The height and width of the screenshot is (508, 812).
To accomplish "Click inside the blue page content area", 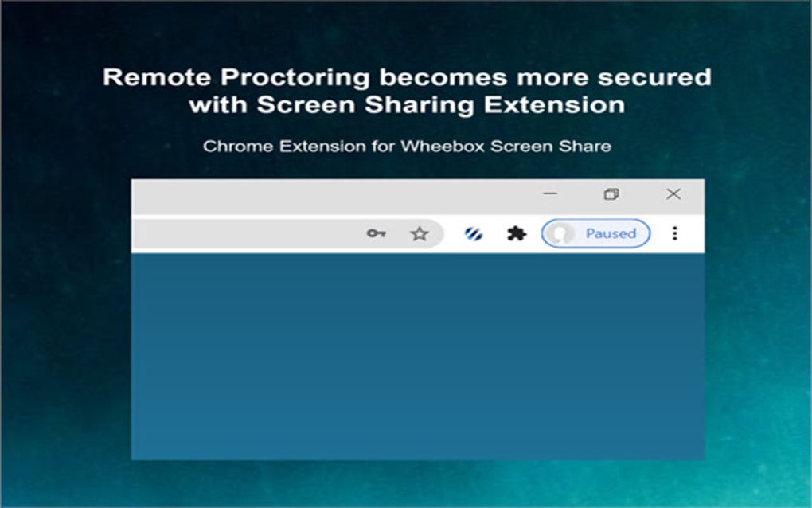I will [x=417, y=356].
